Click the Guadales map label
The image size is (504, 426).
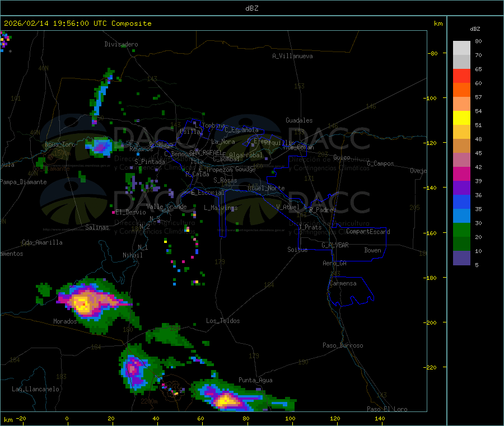click(x=299, y=120)
